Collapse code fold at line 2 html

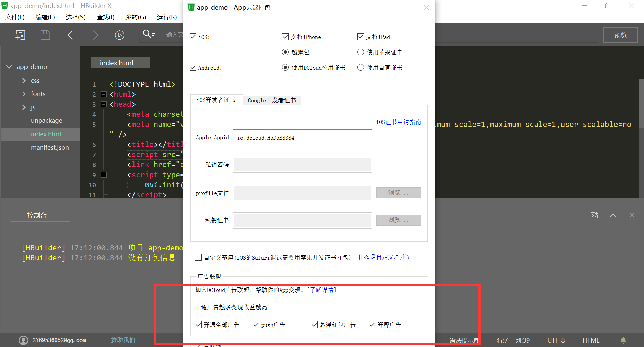[104, 94]
